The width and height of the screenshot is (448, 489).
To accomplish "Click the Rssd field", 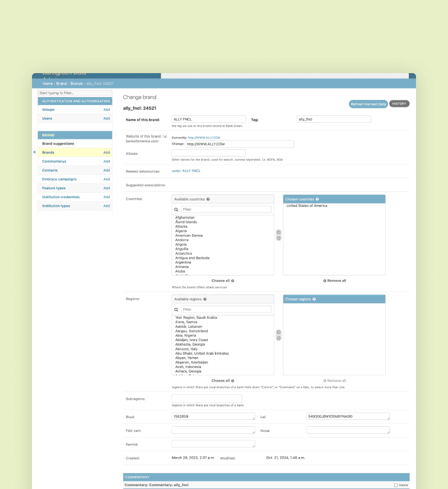I will [213, 416].
